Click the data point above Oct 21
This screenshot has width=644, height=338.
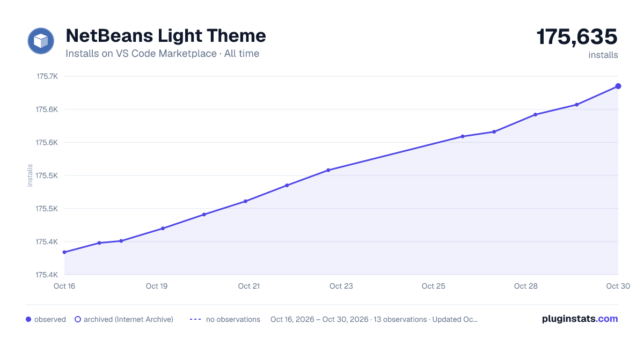(x=245, y=201)
